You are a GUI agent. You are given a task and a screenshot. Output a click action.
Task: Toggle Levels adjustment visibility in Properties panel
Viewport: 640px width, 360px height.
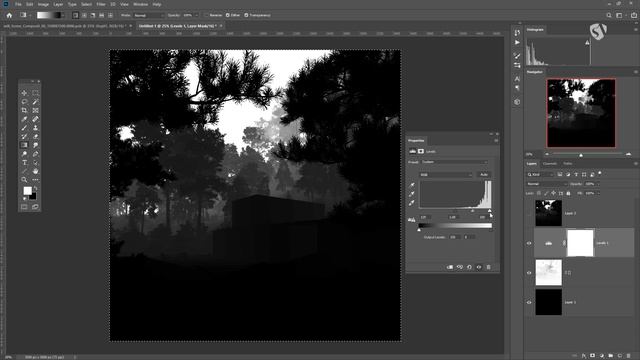[x=479, y=267]
